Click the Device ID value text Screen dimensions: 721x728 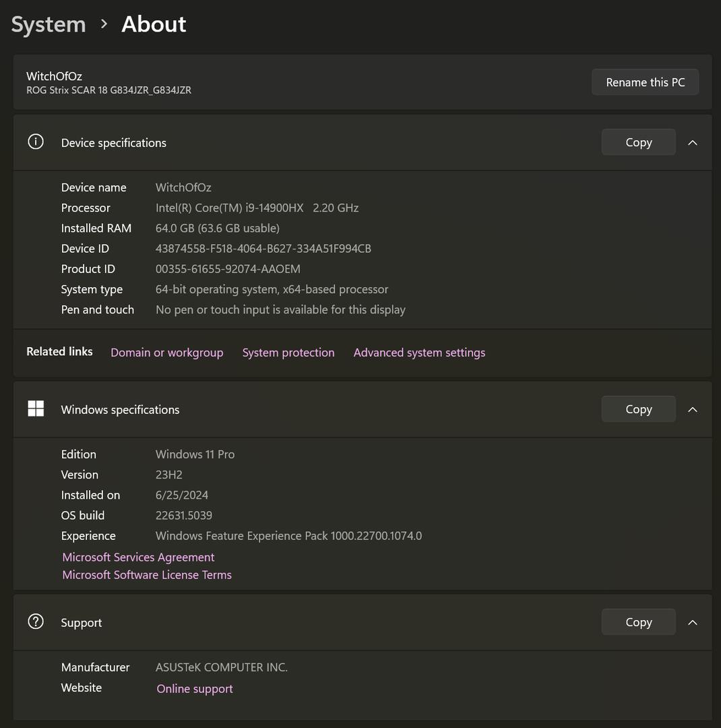pyautogui.click(x=263, y=249)
